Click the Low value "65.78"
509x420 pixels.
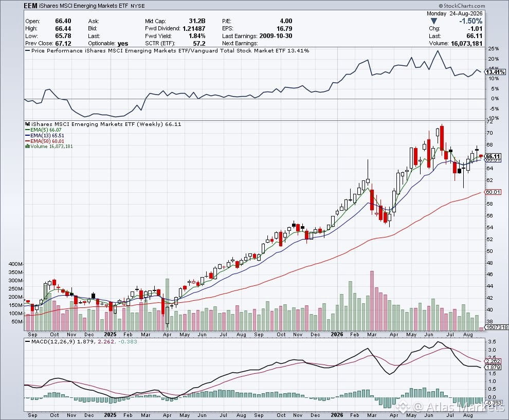click(63, 36)
